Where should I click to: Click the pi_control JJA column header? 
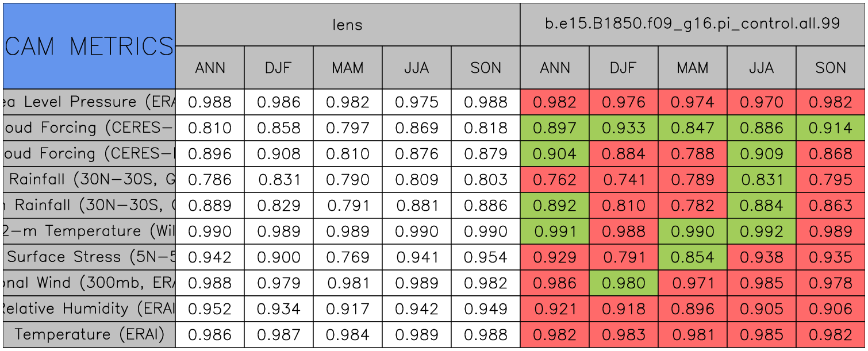point(761,68)
